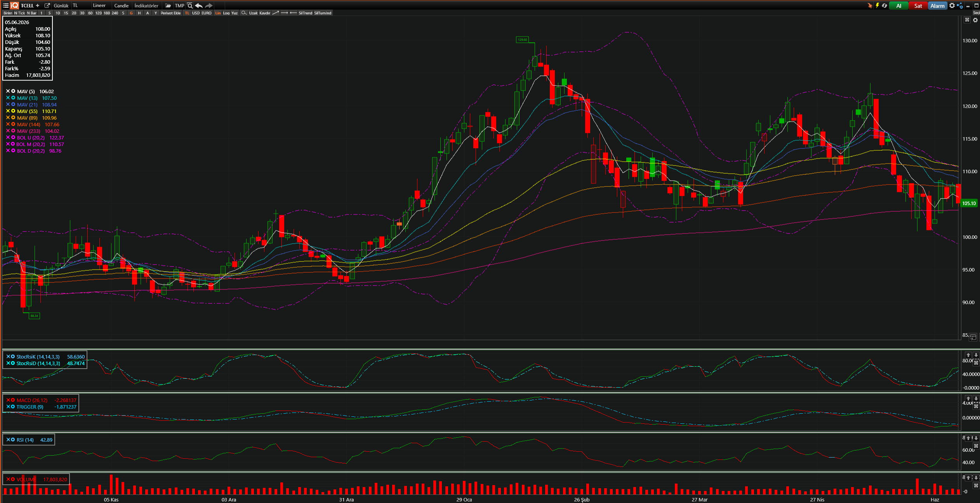Open the İndikatörler dropdown

[146, 5]
